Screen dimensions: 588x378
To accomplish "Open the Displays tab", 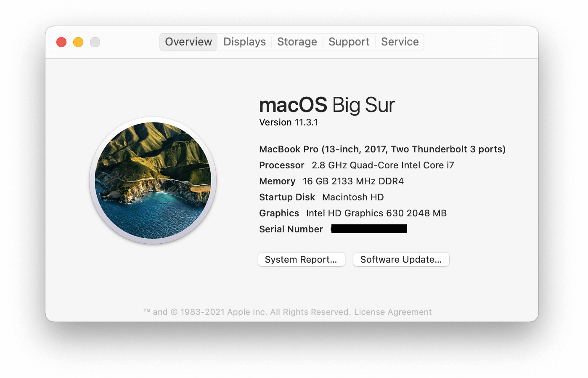I will click(x=244, y=42).
